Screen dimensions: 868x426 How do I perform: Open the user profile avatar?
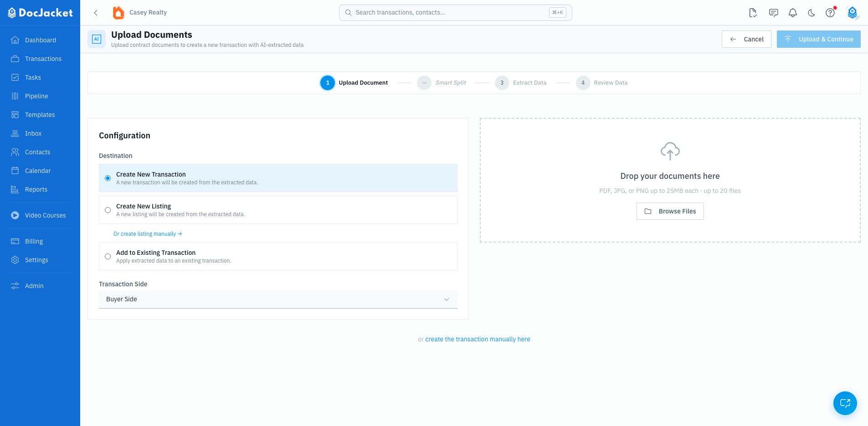pyautogui.click(x=852, y=13)
